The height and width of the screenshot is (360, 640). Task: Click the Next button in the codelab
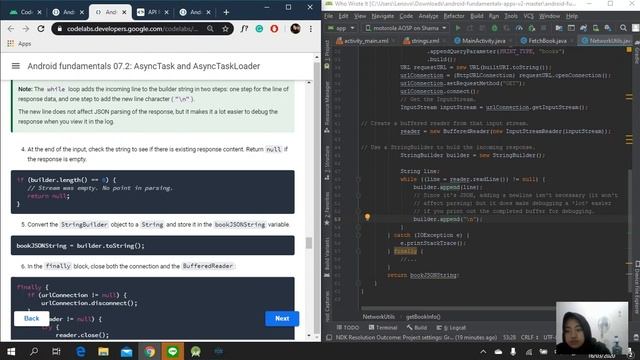point(282,318)
